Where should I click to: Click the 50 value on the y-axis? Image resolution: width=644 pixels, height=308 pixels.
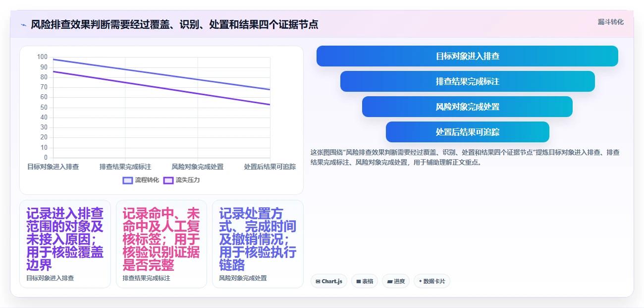coord(44,107)
